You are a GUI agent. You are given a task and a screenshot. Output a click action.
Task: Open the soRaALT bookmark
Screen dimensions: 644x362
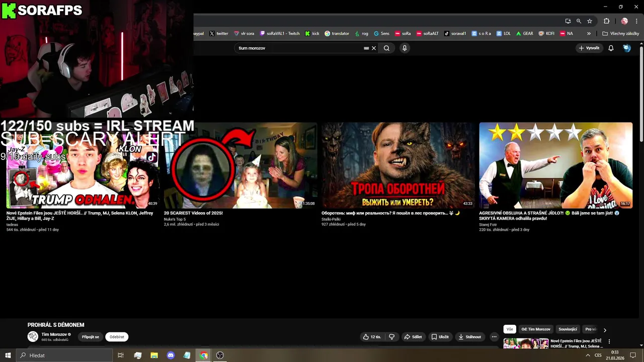pyautogui.click(x=427, y=34)
